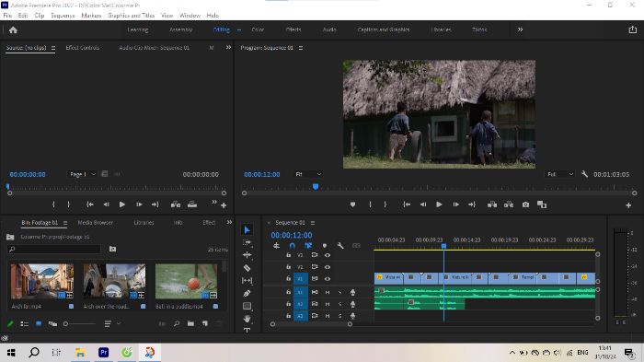Viewport: 644px width, 362px height.
Task: Open the Sequence menu
Action: (x=63, y=16)
